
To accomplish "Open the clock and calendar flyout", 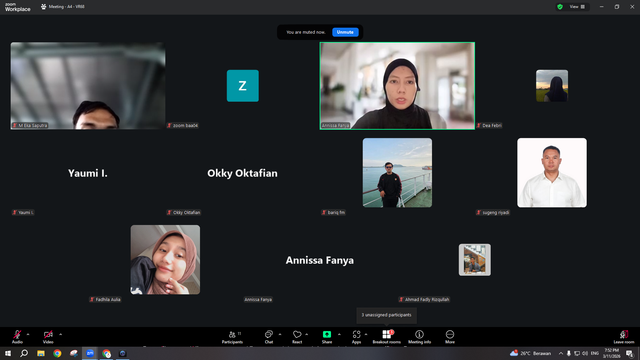I will [x=611, y=353].
